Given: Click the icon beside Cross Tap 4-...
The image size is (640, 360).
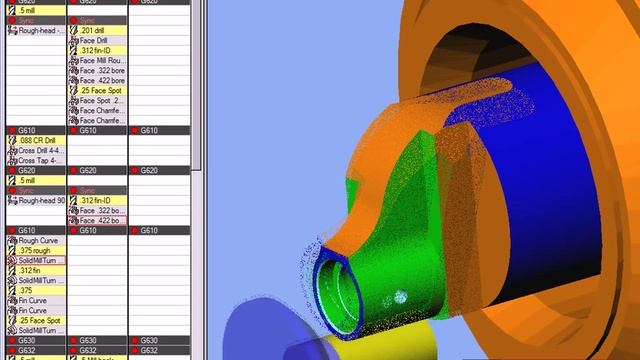Looking at the screenshot, I should click(12, 160).
